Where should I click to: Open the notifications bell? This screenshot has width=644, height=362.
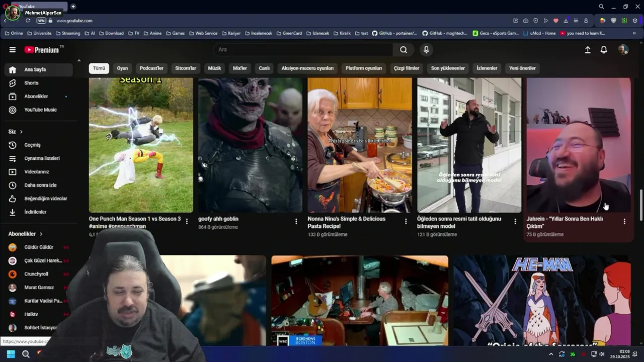604,50
